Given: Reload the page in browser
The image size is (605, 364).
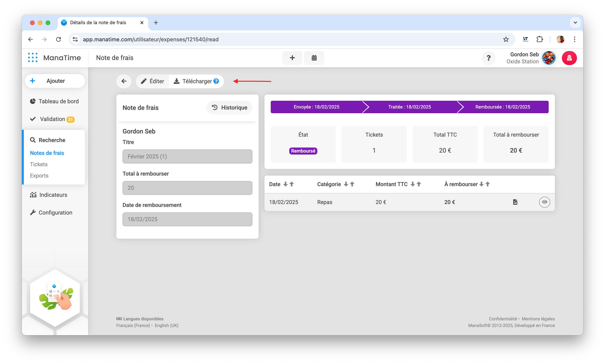Looking at the screenshot, I should tap(58, 39).
